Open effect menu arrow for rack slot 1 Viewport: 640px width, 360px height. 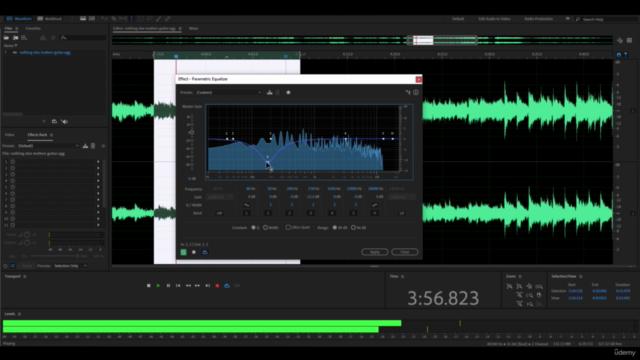[98, 162]
